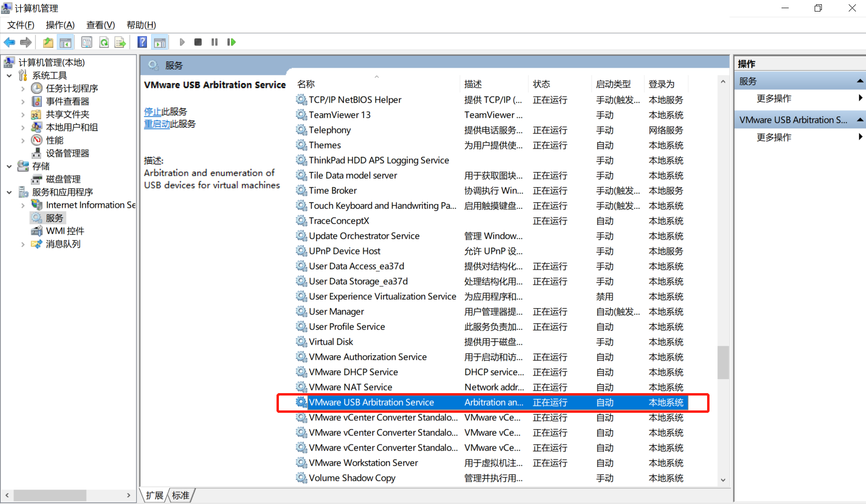This screenshot has height=504, width=866.
Task: Open the help icon on toolbar
Action: 142,42
